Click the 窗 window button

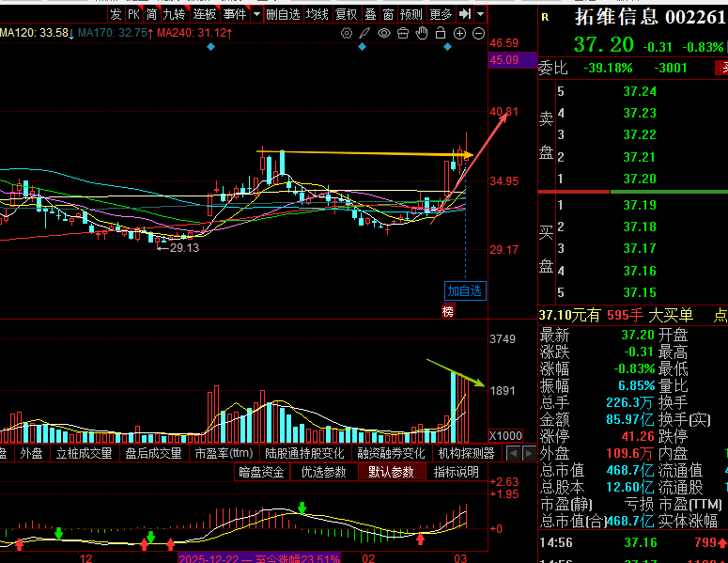click(388, 14)
